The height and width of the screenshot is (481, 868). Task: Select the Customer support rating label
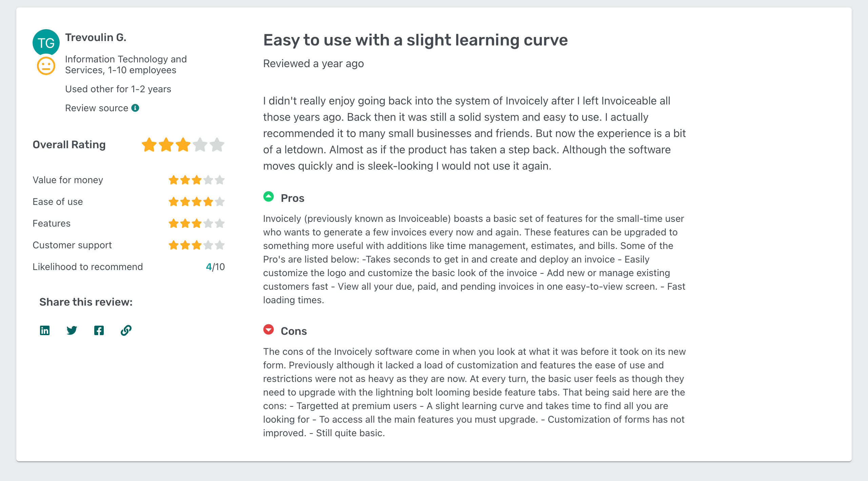[x=72, y=245]
